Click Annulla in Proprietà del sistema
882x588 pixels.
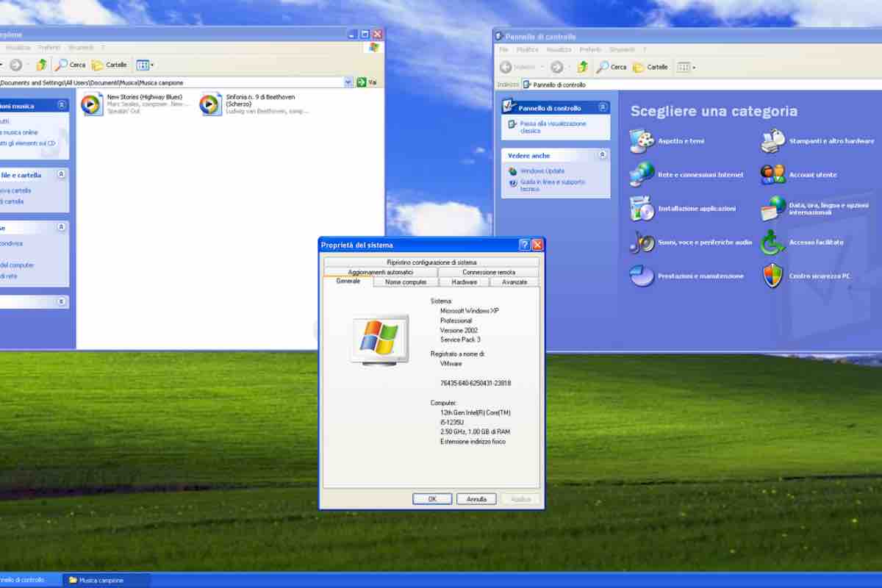point(476,499)
